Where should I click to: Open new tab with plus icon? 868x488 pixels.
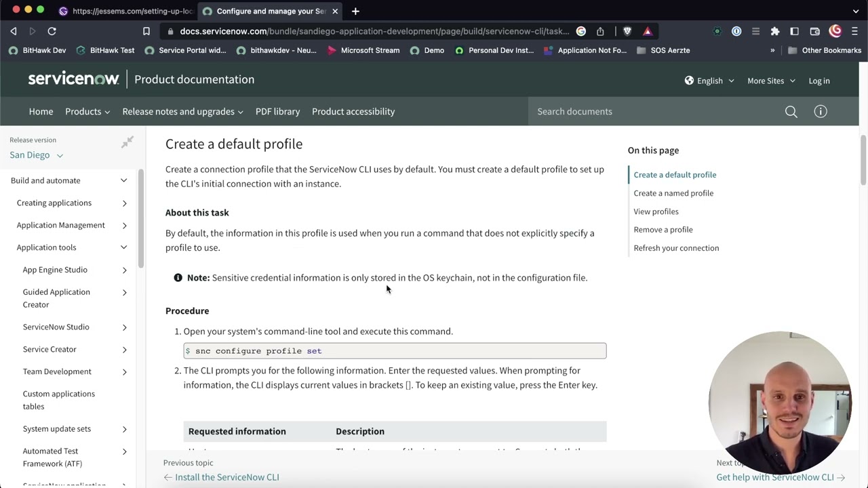coord(355,11)
